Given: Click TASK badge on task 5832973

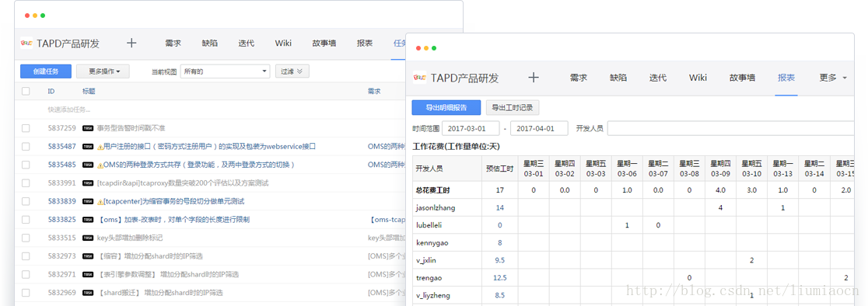Looking at the screenshot, I should click(87, 256).
